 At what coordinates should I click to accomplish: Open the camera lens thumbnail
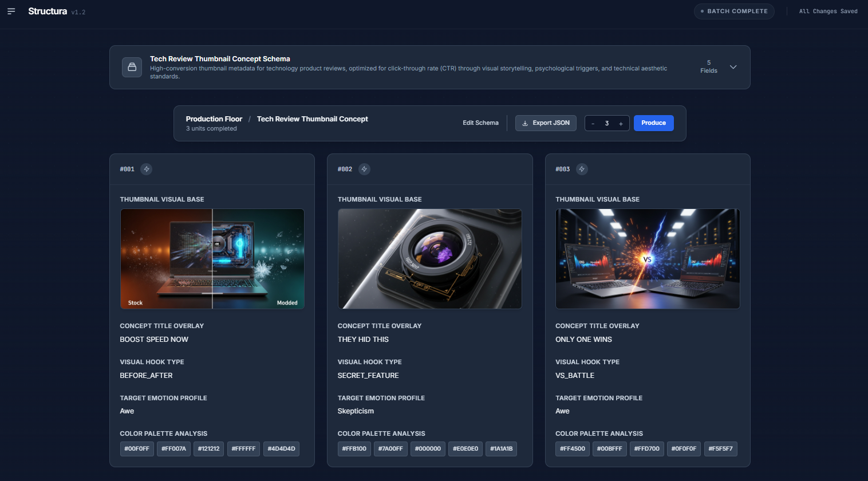(x=430, y=259)
